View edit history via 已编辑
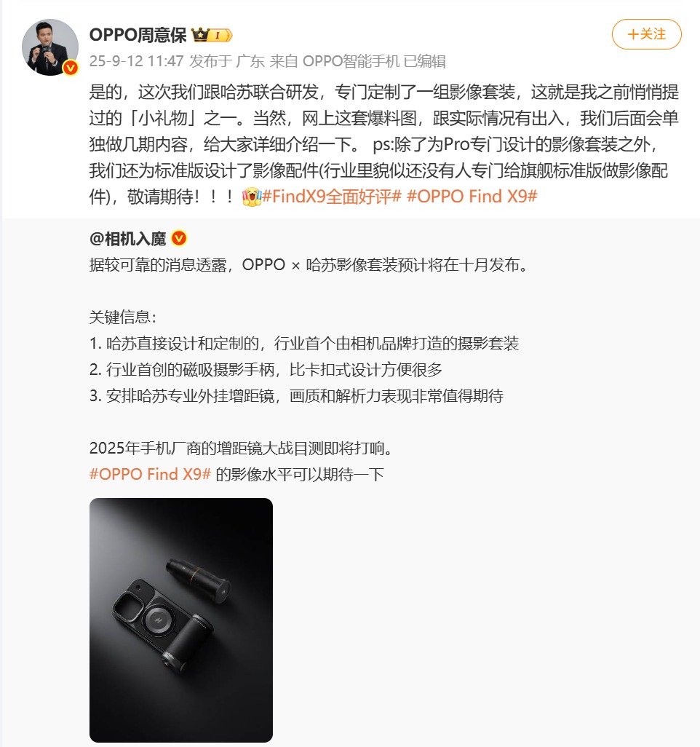This screenshot has height=747, width=700. pos(424,61)
